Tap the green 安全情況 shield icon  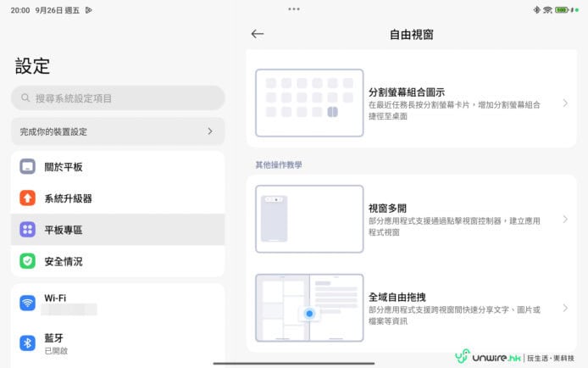pos(28,261)
